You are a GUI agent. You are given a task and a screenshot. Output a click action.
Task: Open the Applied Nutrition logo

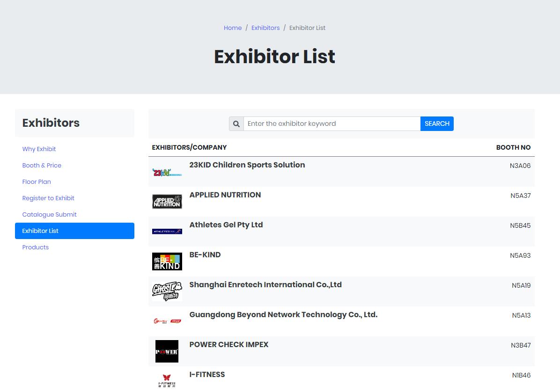point(167,202)
